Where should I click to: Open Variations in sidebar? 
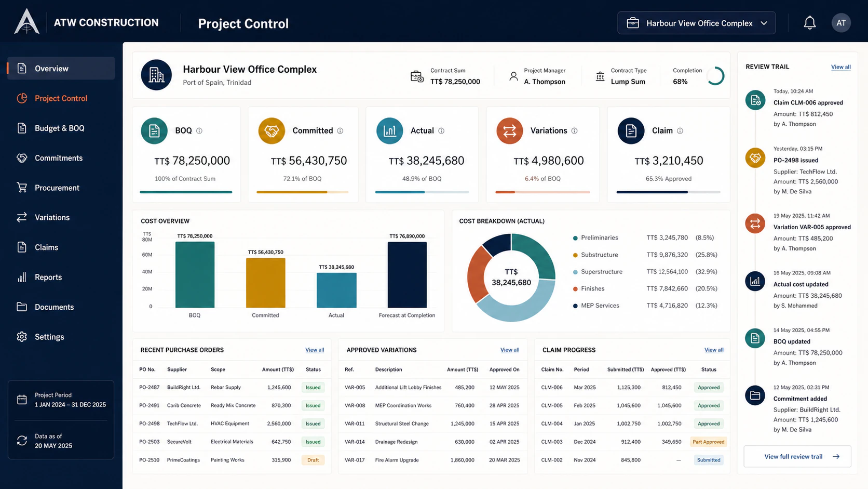tap(61, 217)
